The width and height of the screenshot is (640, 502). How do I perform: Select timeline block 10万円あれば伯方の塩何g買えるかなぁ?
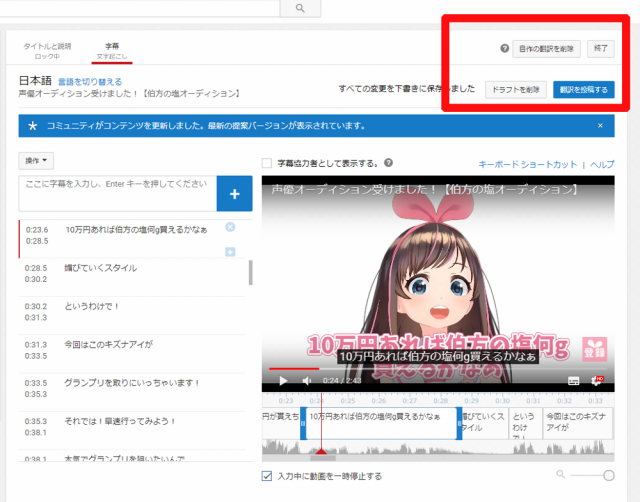(x=381, y=423)
